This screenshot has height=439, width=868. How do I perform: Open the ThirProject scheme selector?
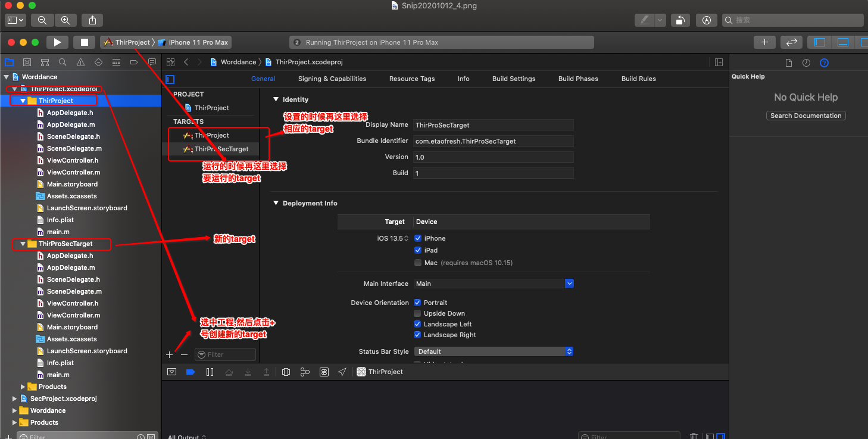(127, 42)
